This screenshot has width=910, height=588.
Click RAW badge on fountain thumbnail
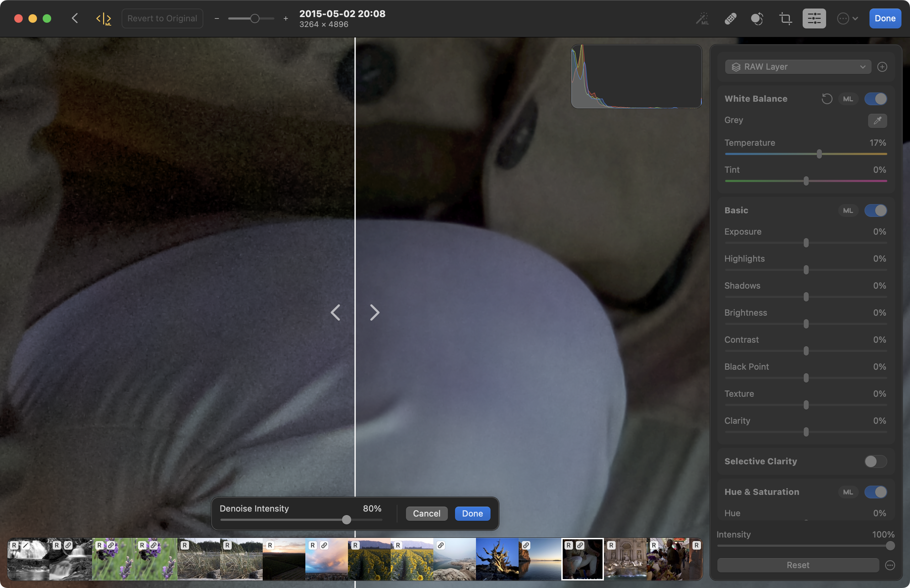611,545
